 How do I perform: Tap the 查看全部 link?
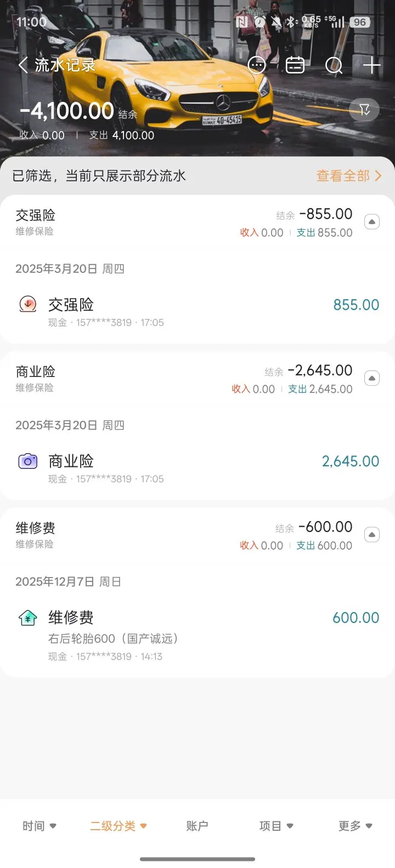pos(348,176)
